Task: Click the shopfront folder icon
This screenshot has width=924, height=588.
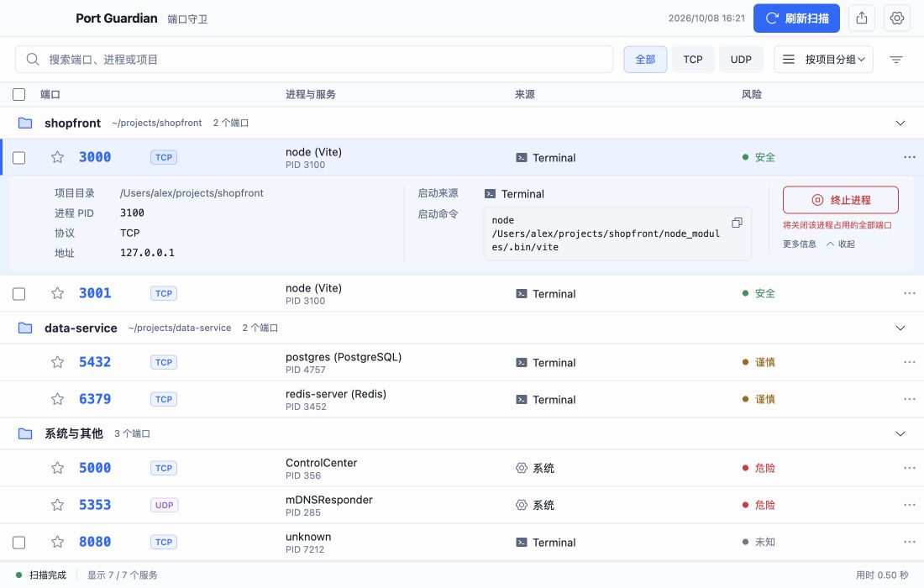Action: [25, 123]
